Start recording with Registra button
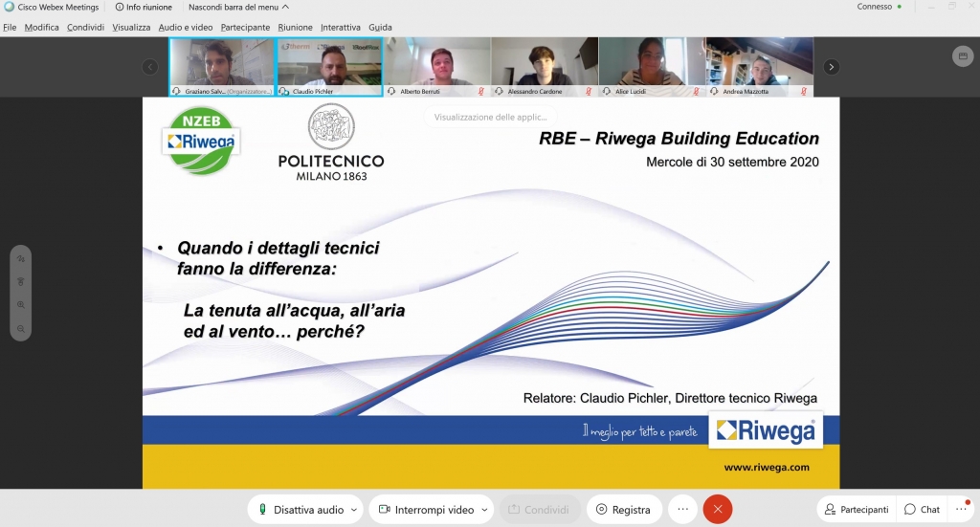 (x=623, y=510)
